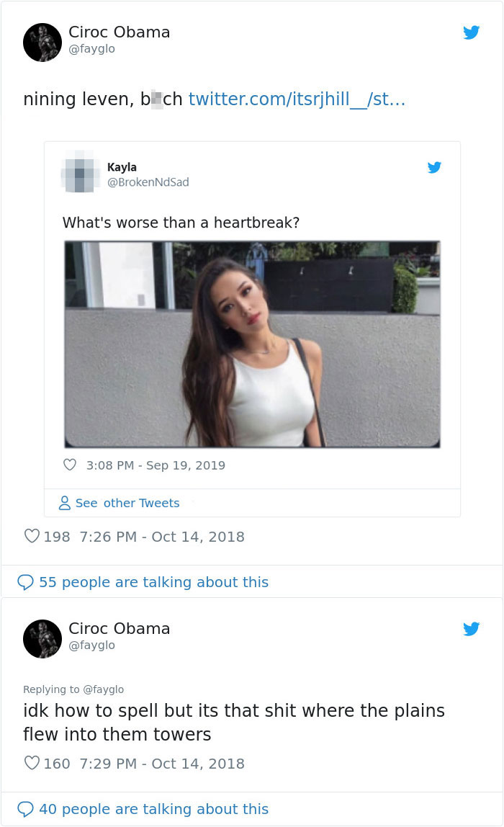Click Twitter bird icon in Kayla's quoted tweet
504x827 pixels.
tap(434, 167)
